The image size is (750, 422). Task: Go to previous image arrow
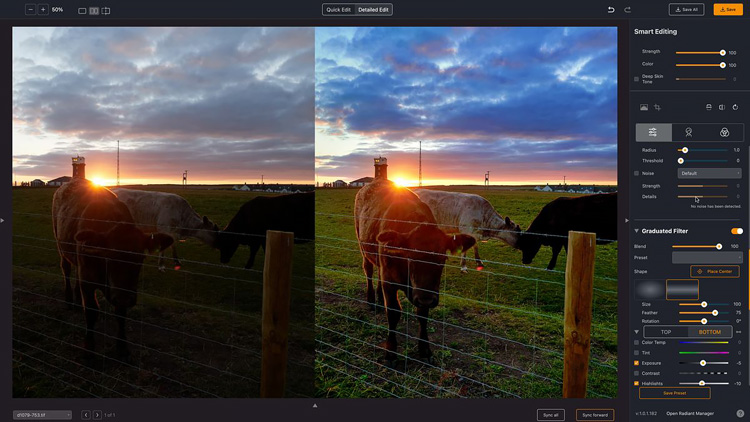coord(86,415)
